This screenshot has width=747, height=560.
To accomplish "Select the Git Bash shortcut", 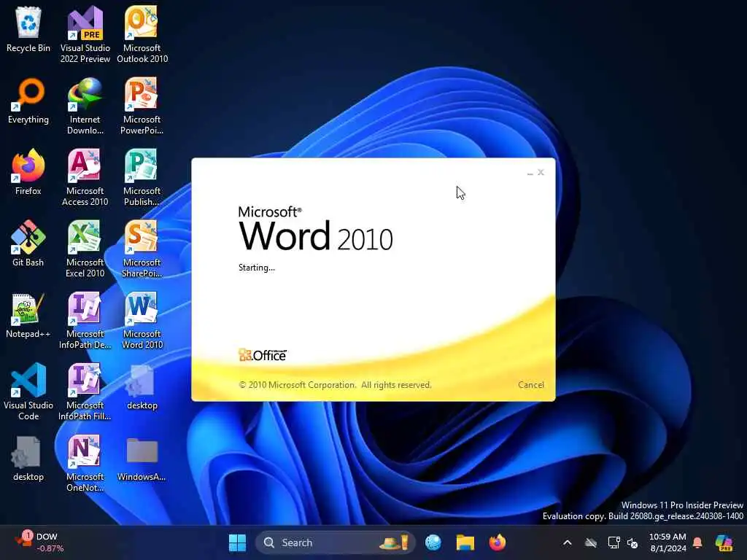I will click(28, 244).
